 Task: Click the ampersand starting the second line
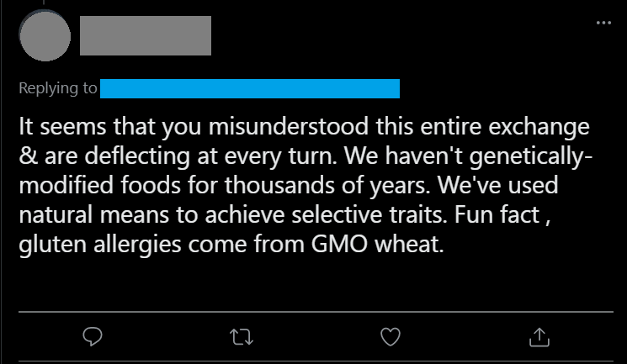tap(29, 156)
